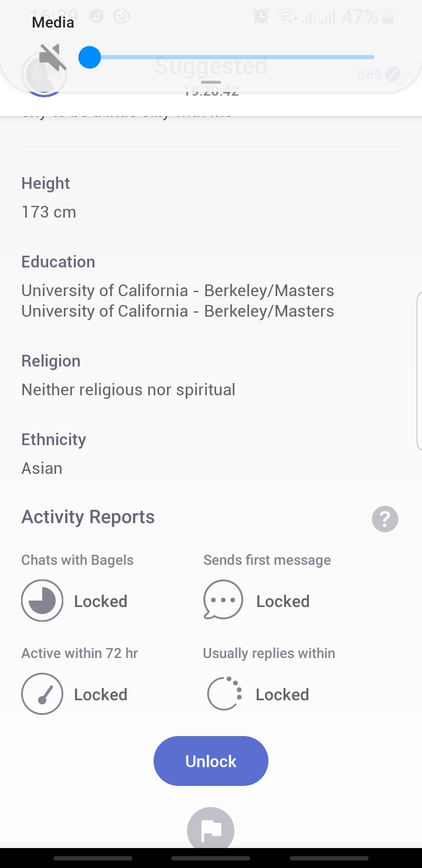Tap Locked label under Active within 72 hr
Screen dimensions: 422x868
101,694
